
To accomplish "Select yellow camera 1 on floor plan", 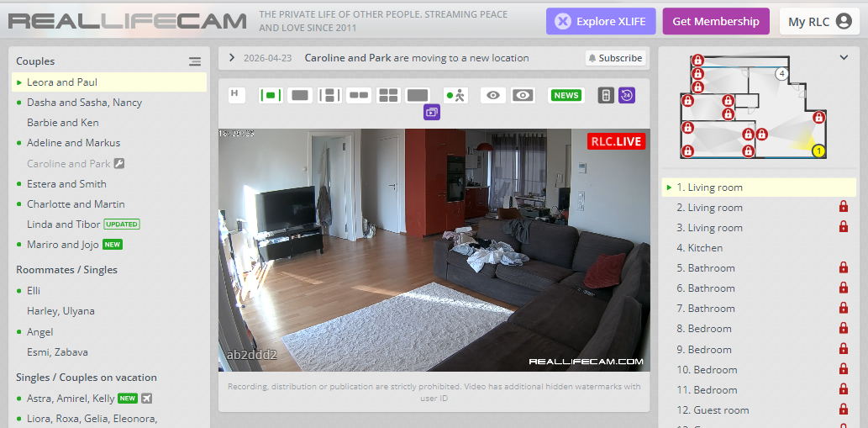I will point(818,151).
